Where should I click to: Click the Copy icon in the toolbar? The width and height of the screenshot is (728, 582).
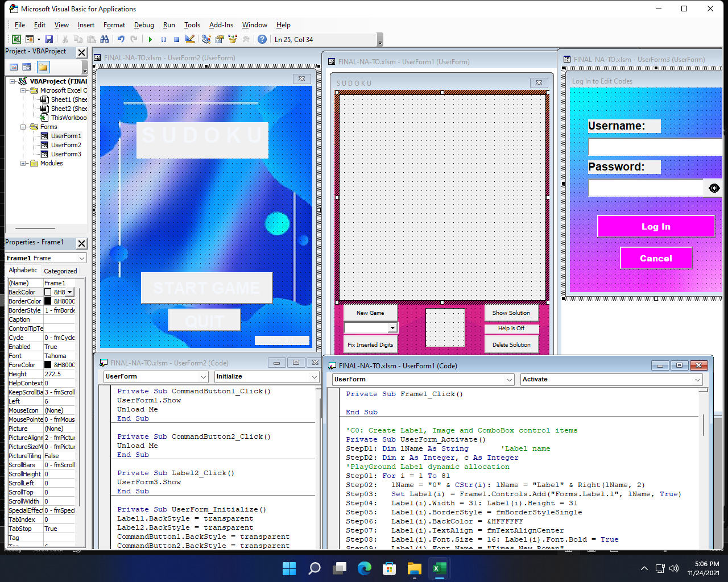click(78, 39)
